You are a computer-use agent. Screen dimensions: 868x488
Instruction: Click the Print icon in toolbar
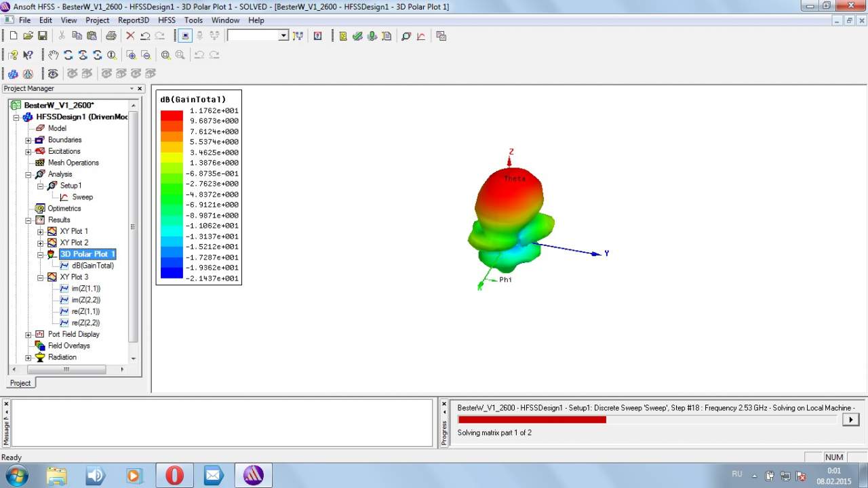coord(111,36)
